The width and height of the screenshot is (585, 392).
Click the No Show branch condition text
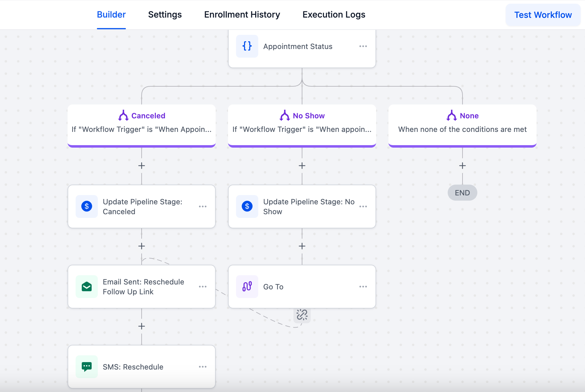point(302,129)
